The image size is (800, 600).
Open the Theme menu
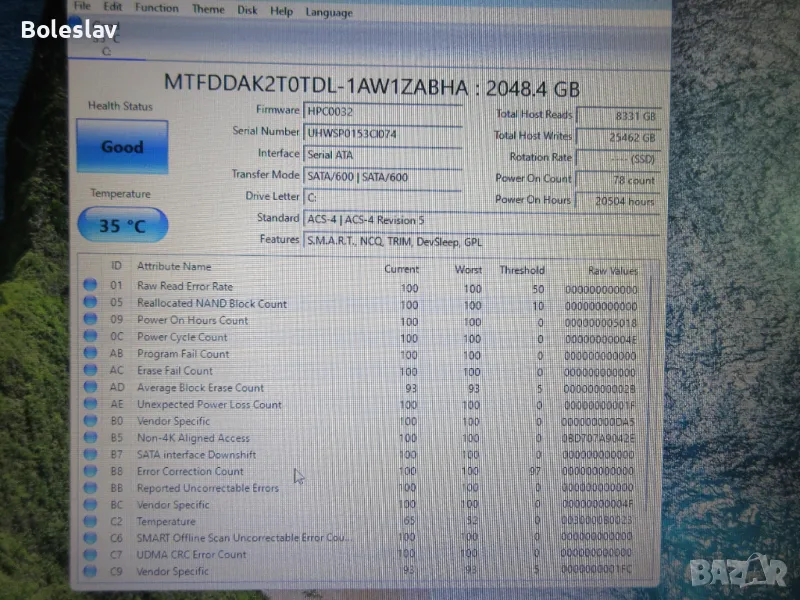coord(208,9)
